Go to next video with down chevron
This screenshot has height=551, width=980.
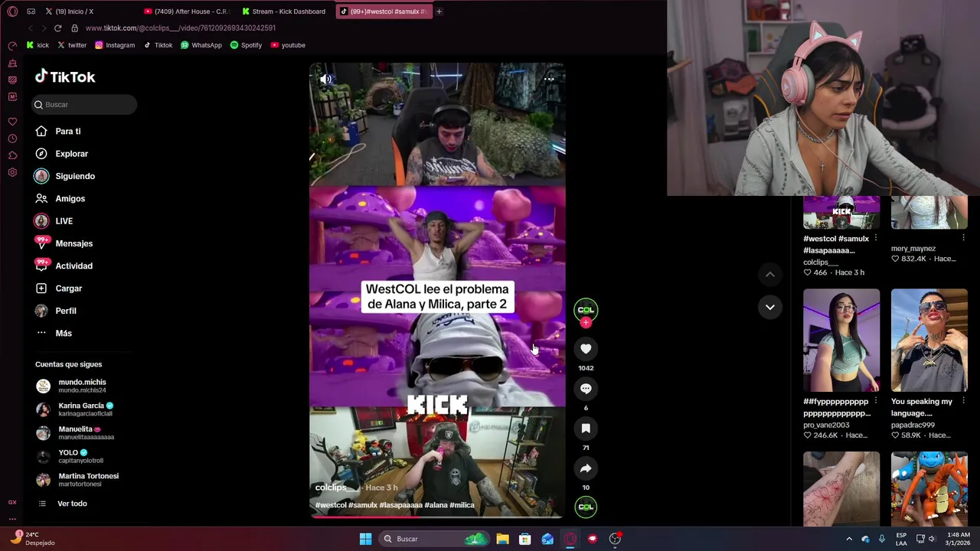point(770,307)
